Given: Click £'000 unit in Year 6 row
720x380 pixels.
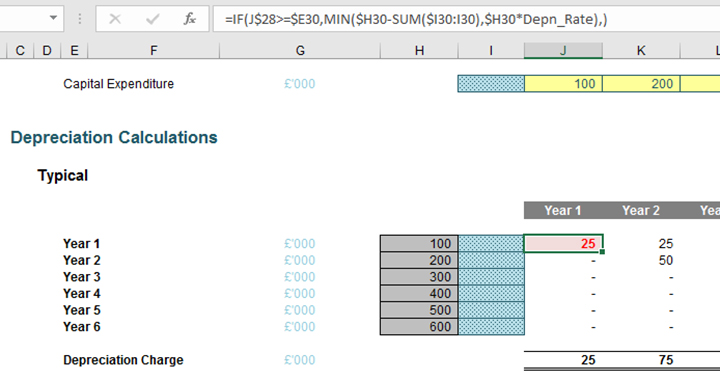Looking at the screenshot, I should tap(299, 326).
